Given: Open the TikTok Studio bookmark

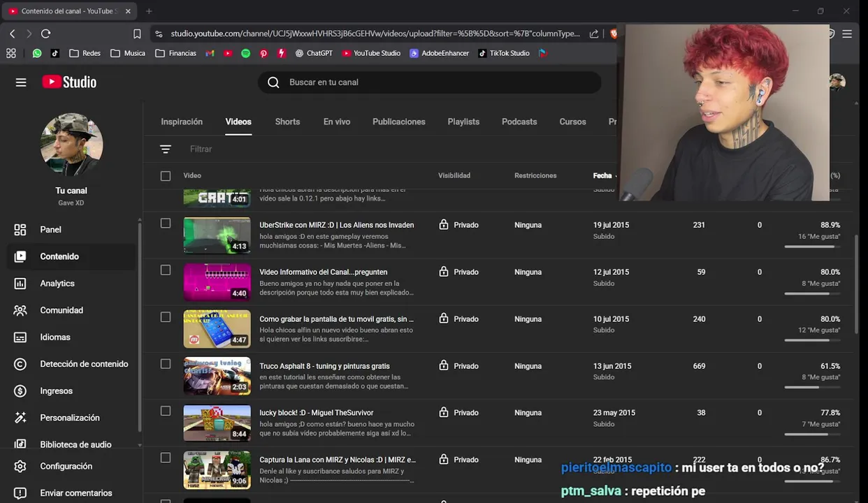Looking at the screenshot, I should (x=503, y=53).
